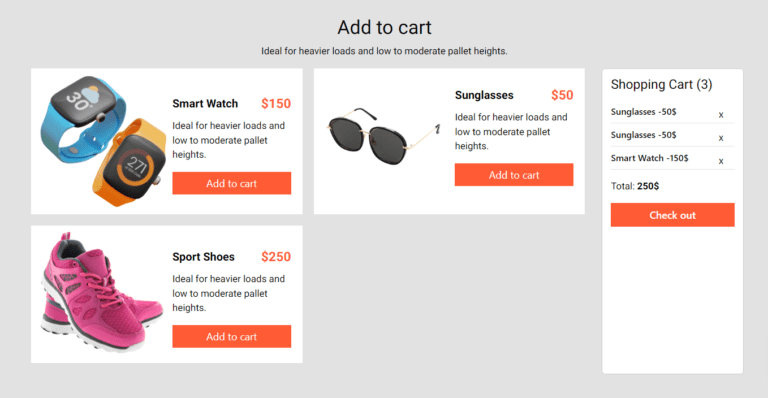Click the Shopping Cart (3) heading
This screenshot has height=398, width=768.
coord(661,85)
